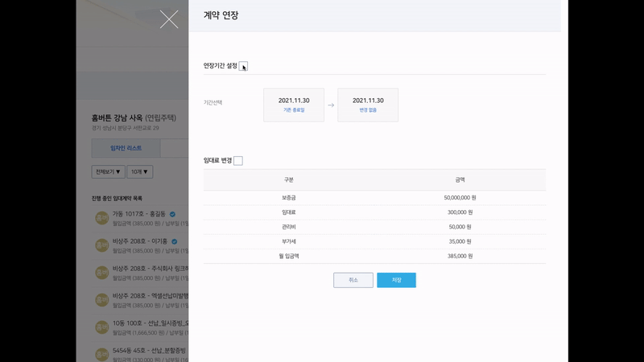Viewport: 644px width, 362px height.
Task: Click the verified badge beside 홍길동
Action: pos(172,214)
